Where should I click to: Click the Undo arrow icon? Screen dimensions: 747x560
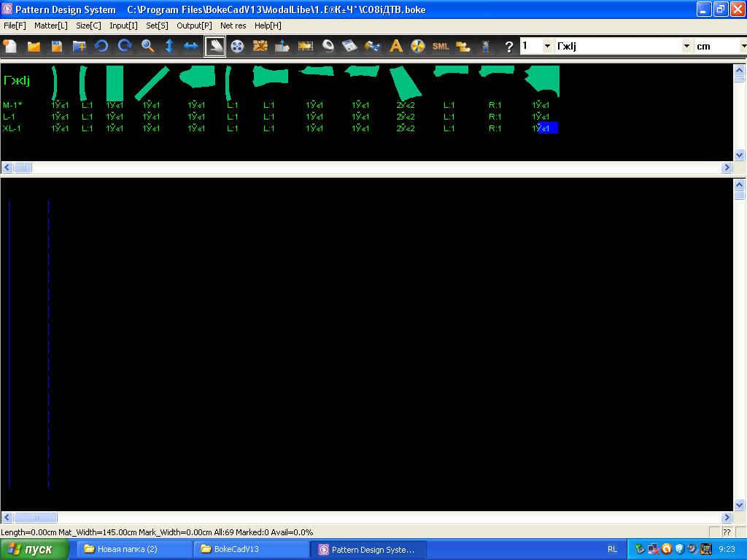click(101, 46)
